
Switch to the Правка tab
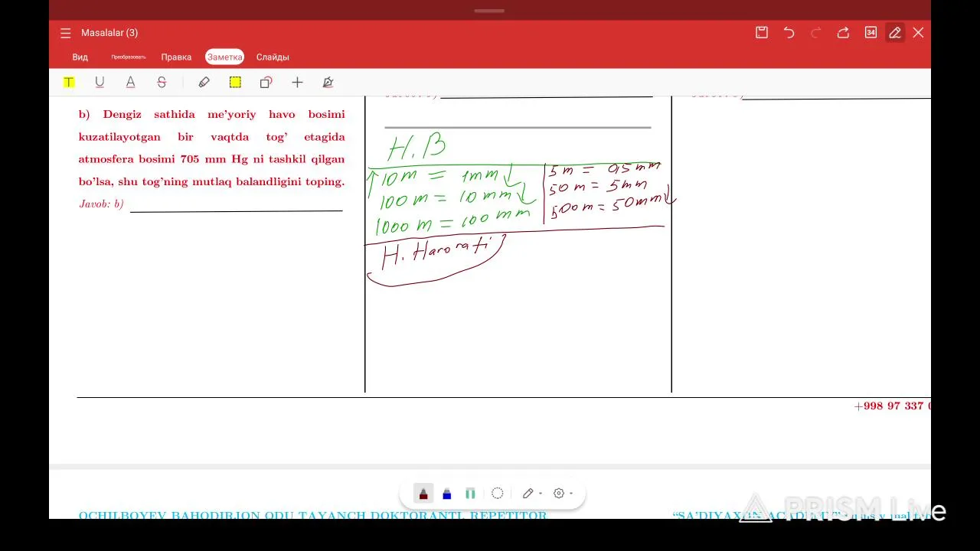176,57
